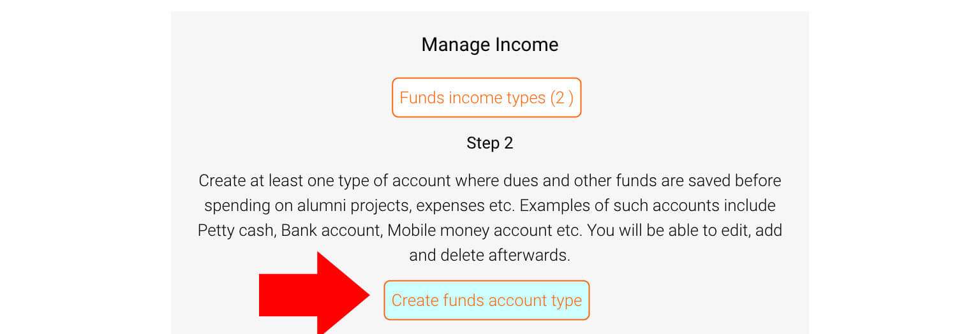
Task: Click the words 'Petty cash' in the description
Action: [x=235, y=230]
